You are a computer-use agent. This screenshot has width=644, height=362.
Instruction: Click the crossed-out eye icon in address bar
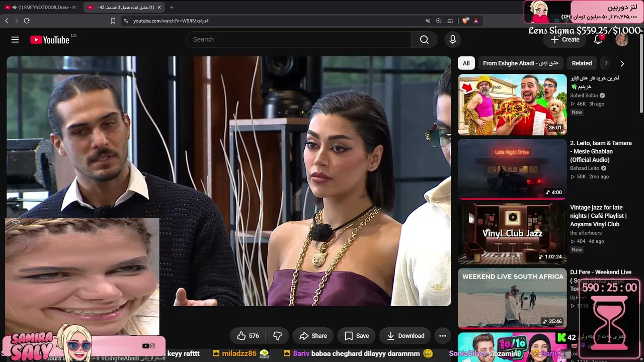(x=428, y=21)
